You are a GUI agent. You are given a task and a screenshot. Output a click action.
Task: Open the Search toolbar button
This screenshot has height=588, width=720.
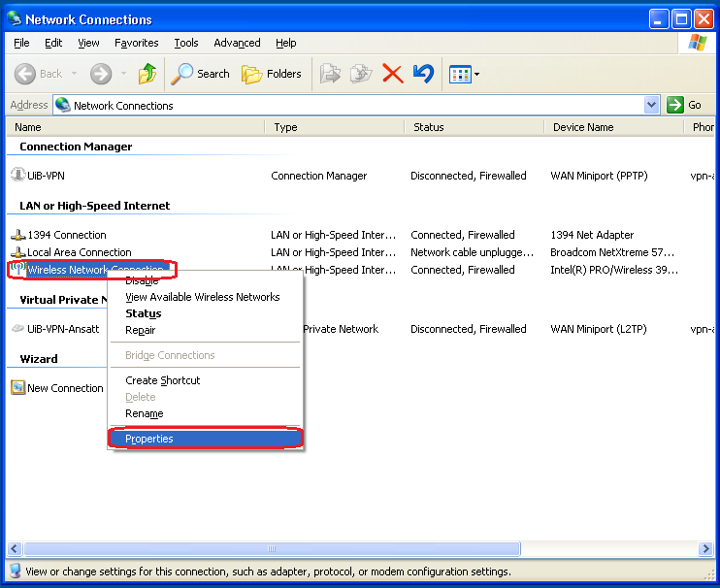click(x=201, y=74)
